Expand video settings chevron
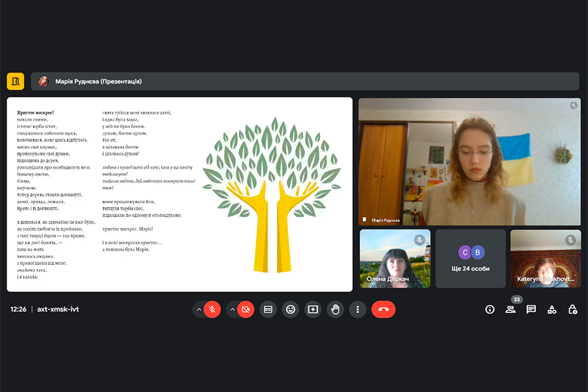 (233, 310)
